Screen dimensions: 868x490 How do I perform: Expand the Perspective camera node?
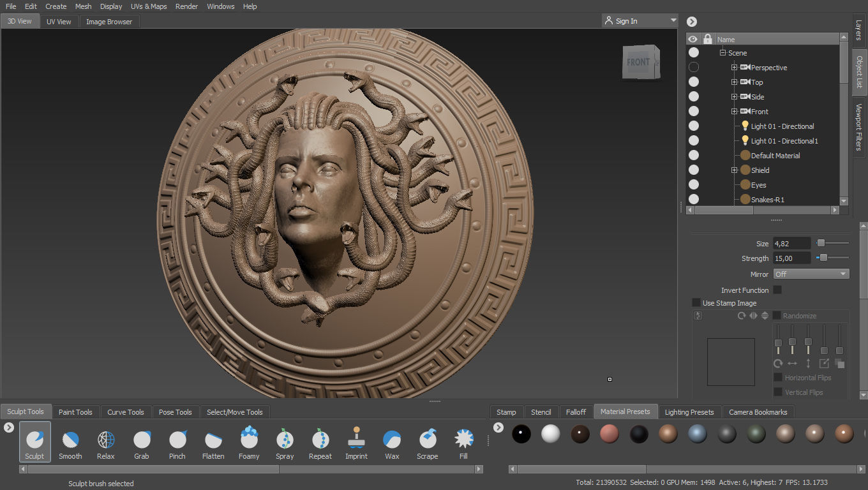(x=735, y=68)
